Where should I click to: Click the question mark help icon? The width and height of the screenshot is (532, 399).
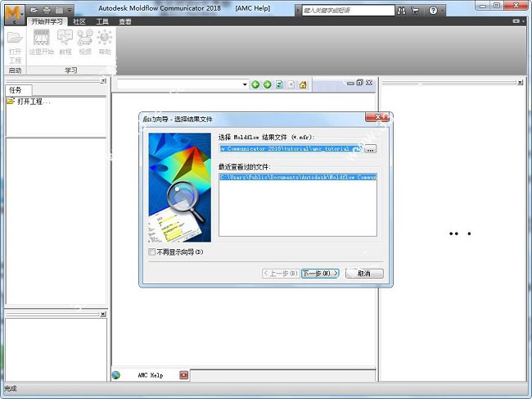coord(433,11)
